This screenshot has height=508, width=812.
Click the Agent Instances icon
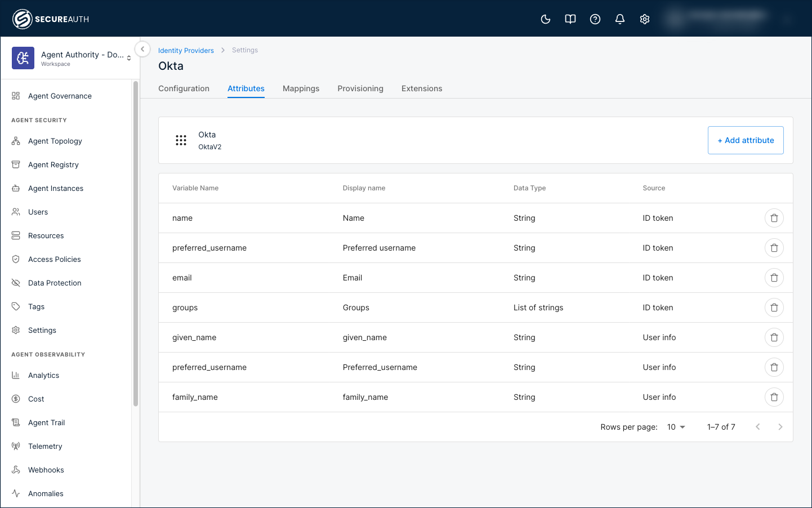pyautogui.click(x=16, y=189)
